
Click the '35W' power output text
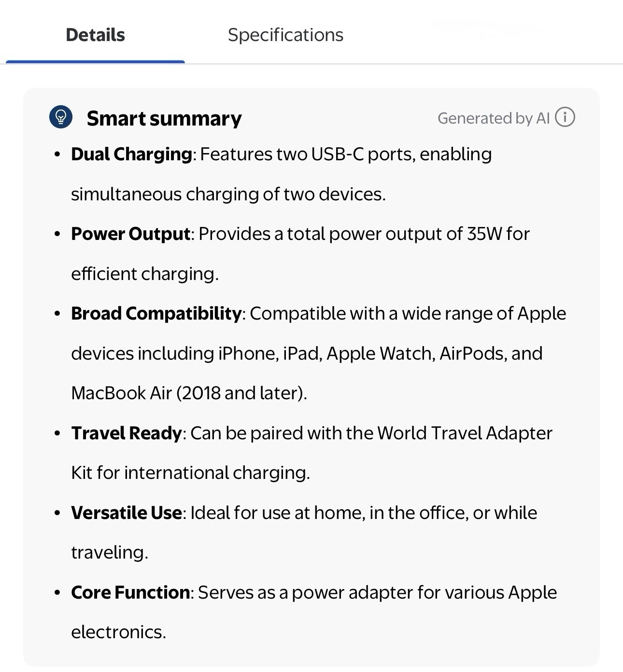[x=484, y=234]
